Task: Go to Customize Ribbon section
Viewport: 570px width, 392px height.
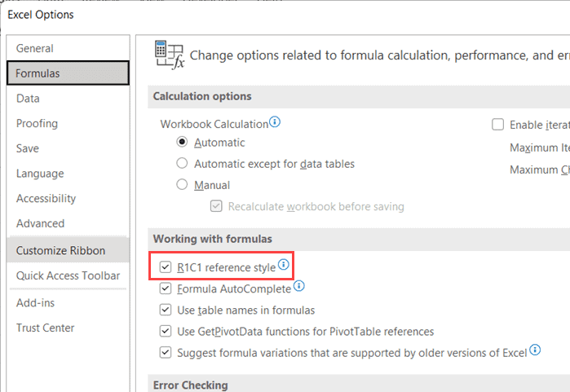Action: pyautogui.click(x=60, y=250)
